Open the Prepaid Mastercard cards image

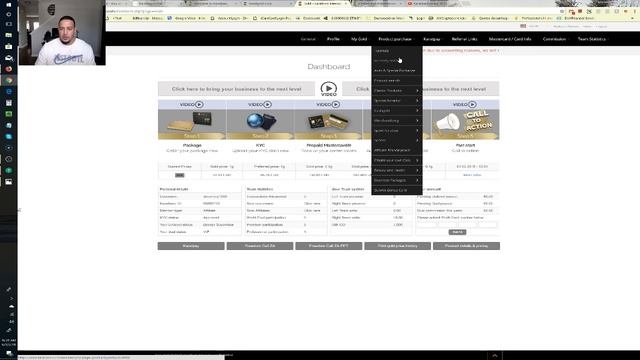[x=328, y=124]
